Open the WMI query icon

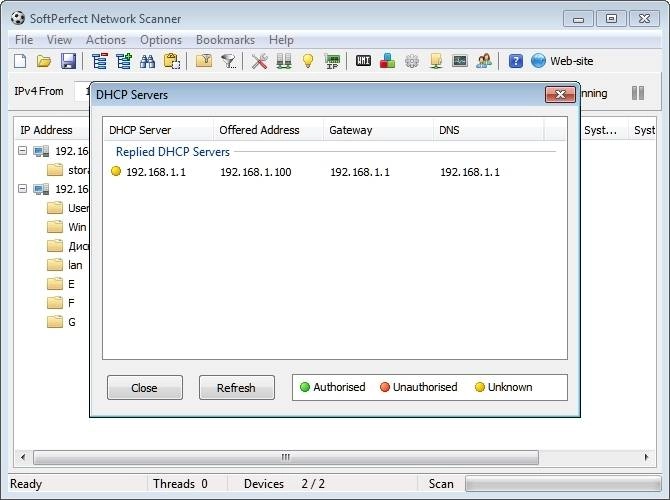[x=363, y=61]
